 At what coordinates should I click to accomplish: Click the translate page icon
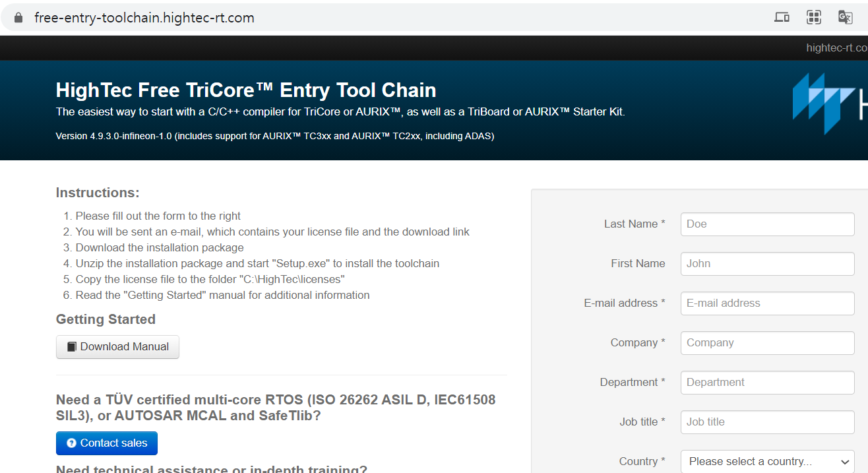pos(846,18)
